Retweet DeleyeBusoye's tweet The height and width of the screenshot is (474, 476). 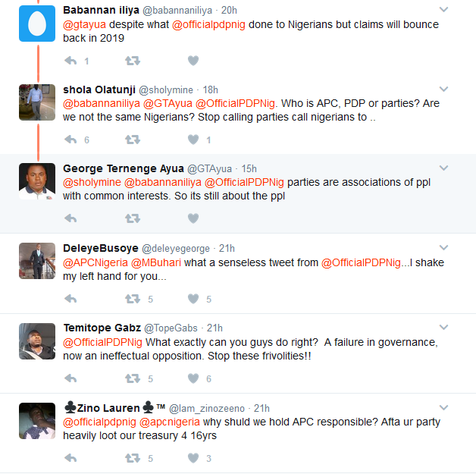[x=132, y=299]
